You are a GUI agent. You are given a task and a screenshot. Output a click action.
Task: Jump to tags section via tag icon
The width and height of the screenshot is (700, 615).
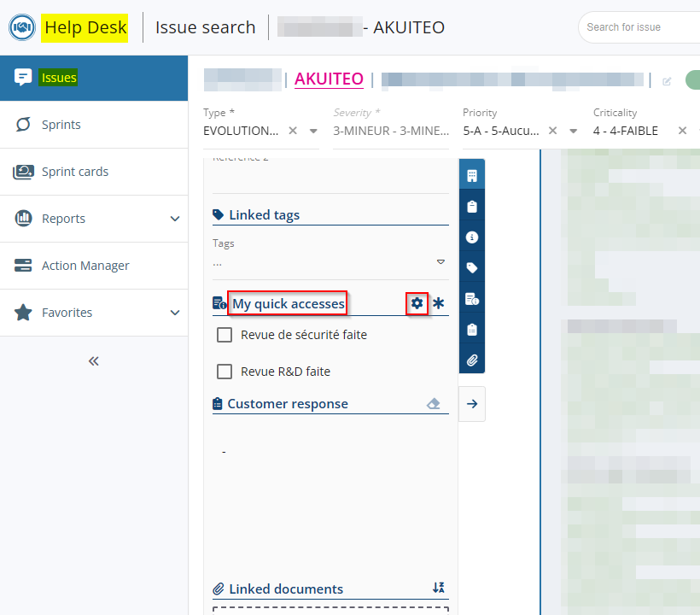point(472,267)
